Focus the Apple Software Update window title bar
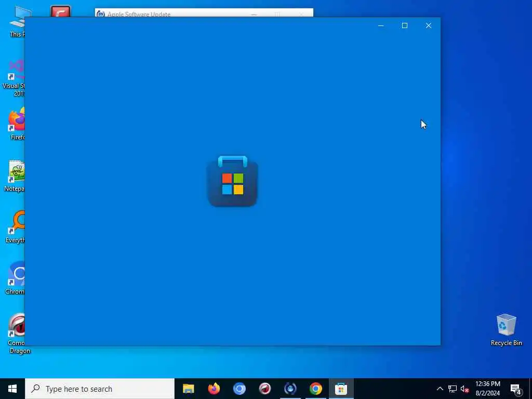The height and width of the screenshot is (399, 532). (x=204, y=13)
